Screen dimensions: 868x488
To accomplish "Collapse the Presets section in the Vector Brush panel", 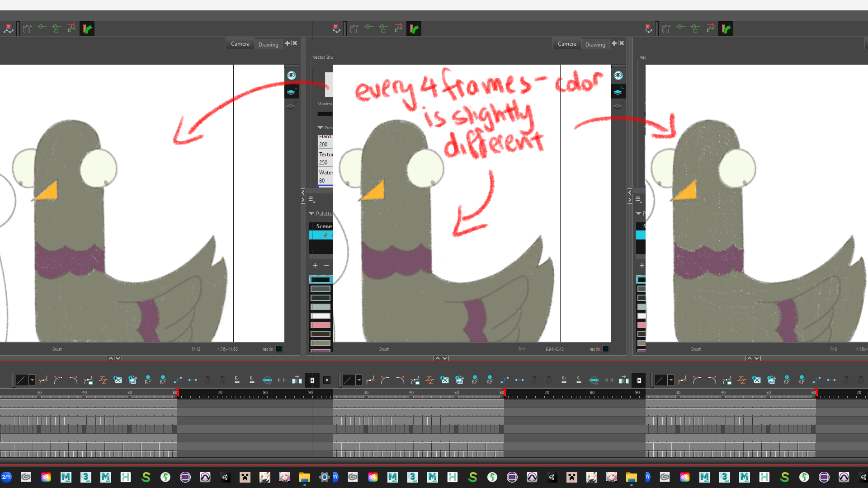I will coord(320,128).
